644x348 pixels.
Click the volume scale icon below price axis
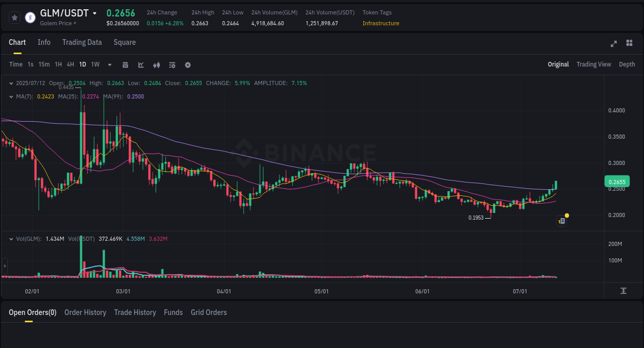pos(624,291)
